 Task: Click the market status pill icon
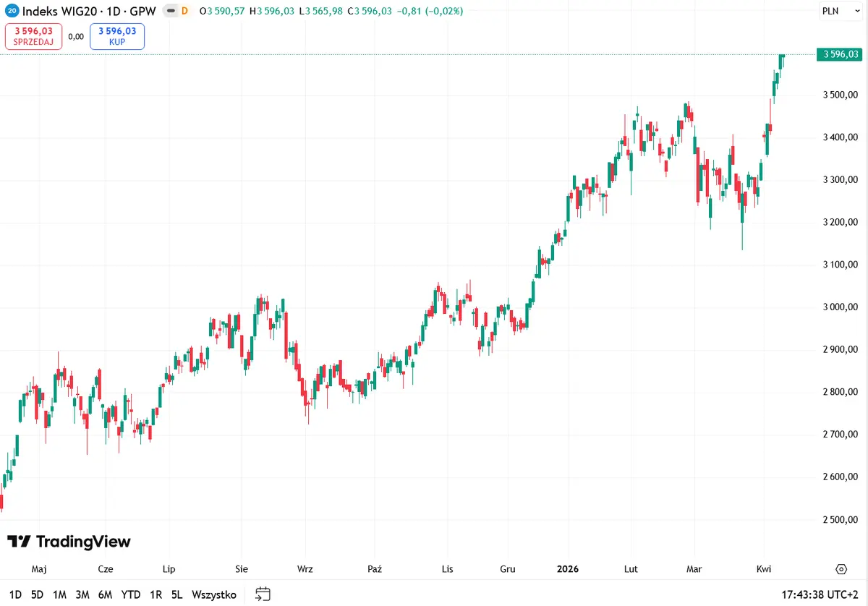[x=169, y=11]
